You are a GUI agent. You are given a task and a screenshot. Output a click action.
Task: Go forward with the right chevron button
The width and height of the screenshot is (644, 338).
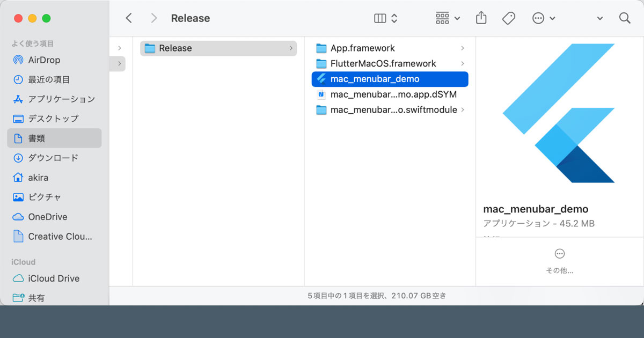[x=154, y=18]
